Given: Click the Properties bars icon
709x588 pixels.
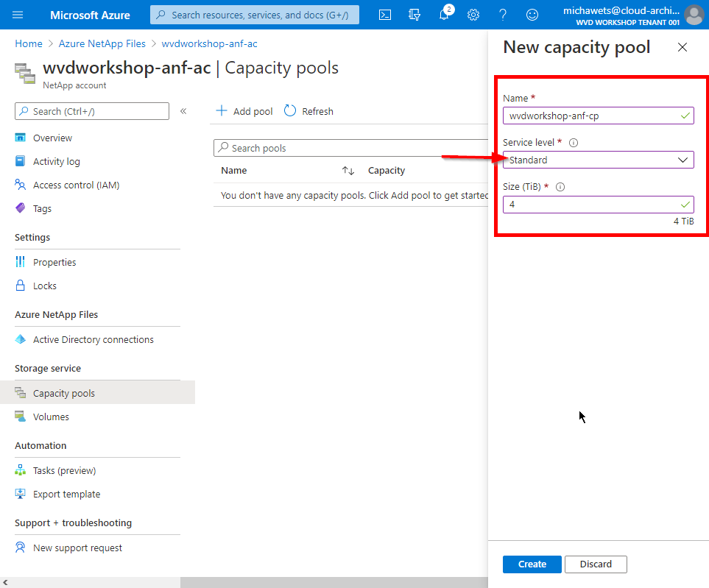Looking at the screenshot, I should point(21,262).
